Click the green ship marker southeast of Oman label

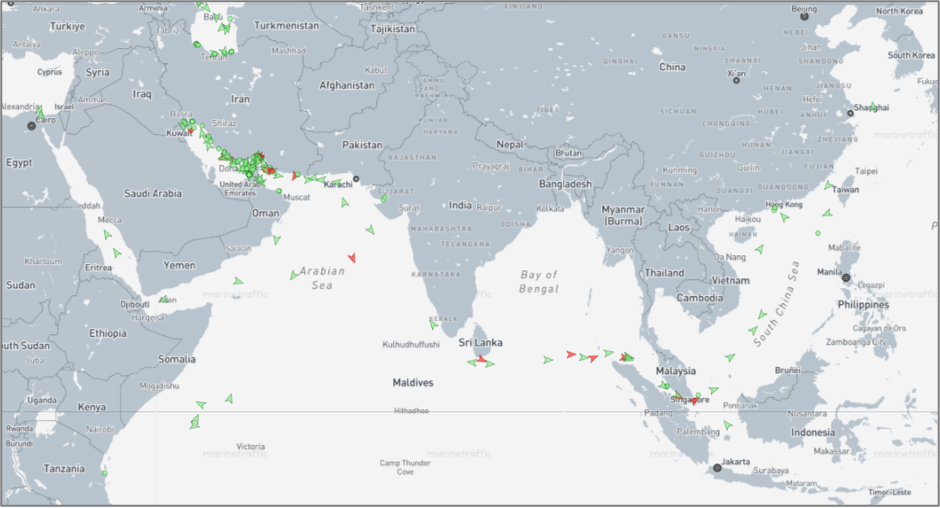276,240
